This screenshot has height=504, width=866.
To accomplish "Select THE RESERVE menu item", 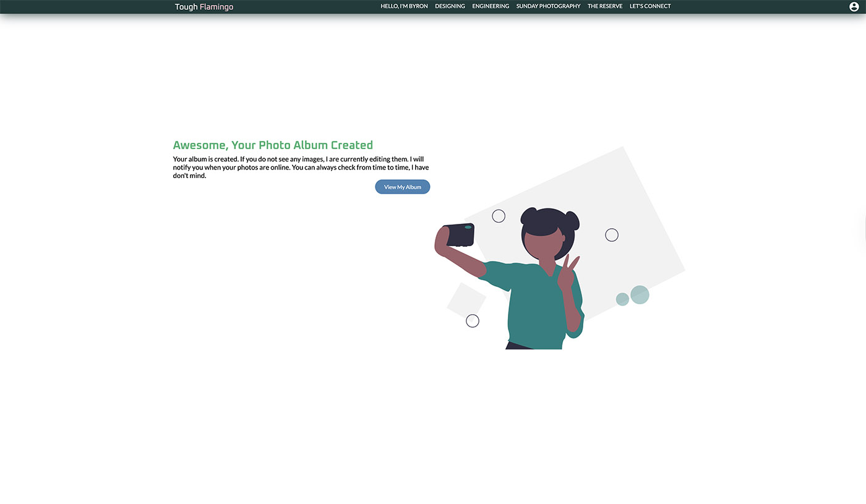I will tap(605, 6).
